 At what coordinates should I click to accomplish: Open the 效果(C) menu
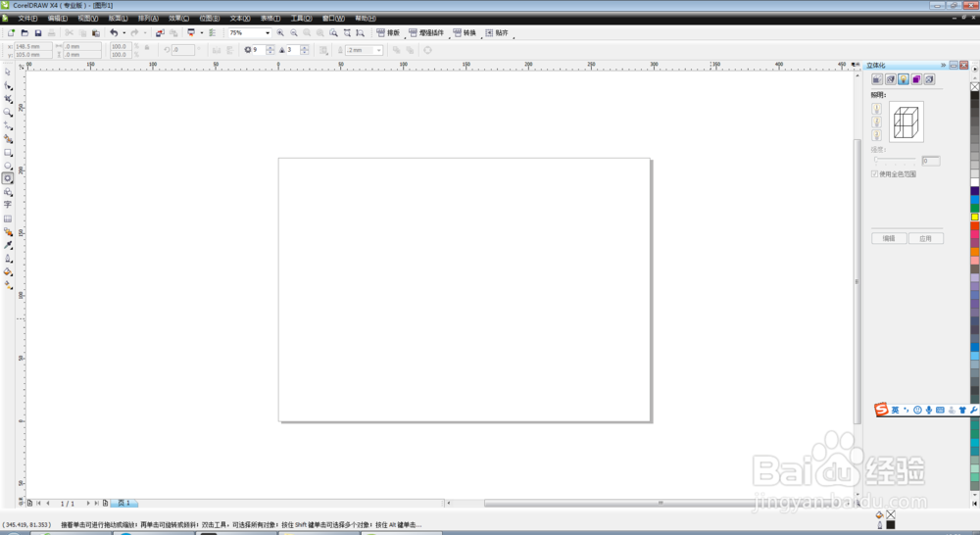[178, 18]
